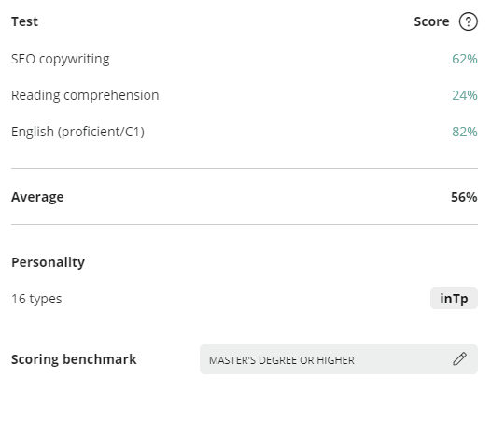This screenshot has height=448, width=491.
Task: Click the Score help question mark icon
Action: pos(469,21)
